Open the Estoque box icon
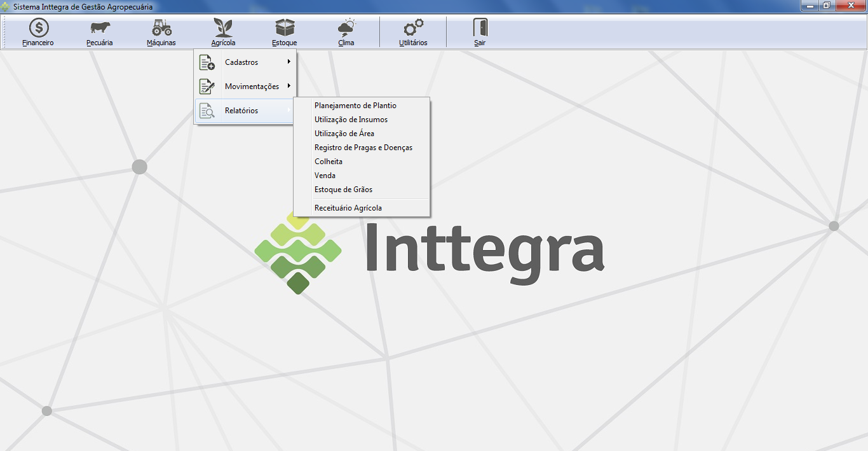 click(285, 27)
